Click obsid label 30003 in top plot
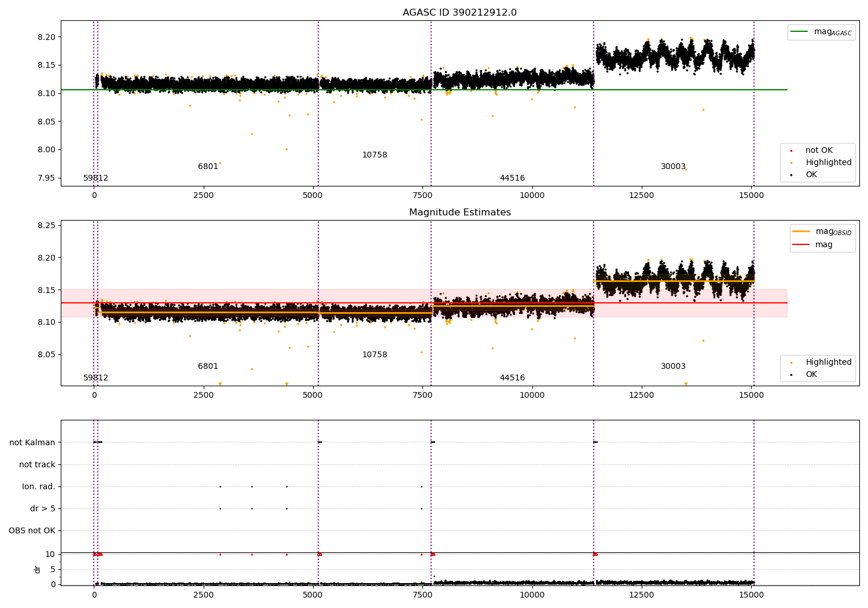 (673, 167)
